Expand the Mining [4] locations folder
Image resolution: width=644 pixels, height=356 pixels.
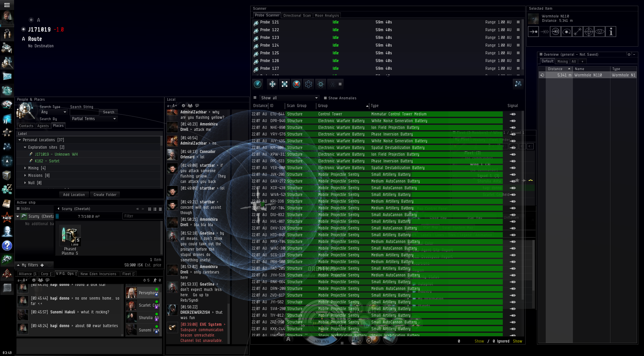25,168
